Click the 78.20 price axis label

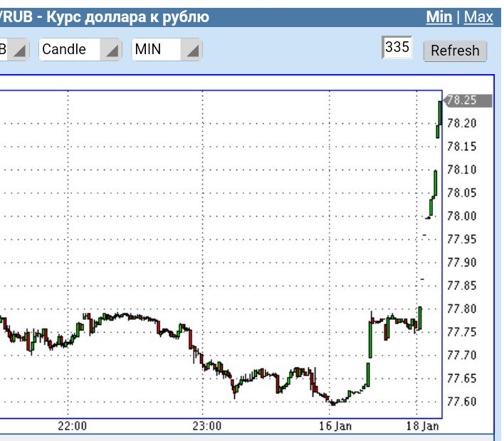(x=461, y=123)
